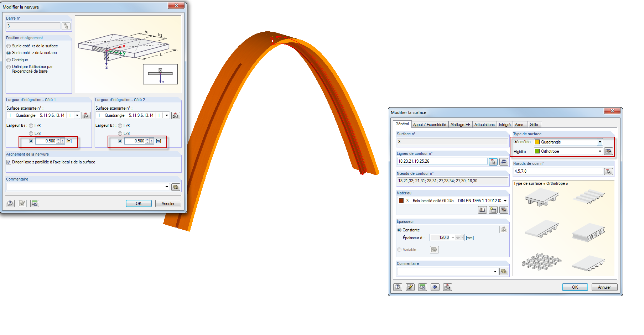Viewport: 644px width, 335px height.
Task: Open the Géométrie Quadrangle dropdown
Action: (x=600, y=142)
